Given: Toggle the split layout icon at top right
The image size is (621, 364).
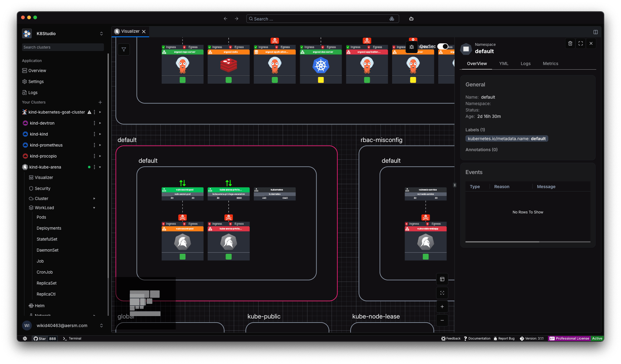Looking at the screenshot, I should point(596,32).
